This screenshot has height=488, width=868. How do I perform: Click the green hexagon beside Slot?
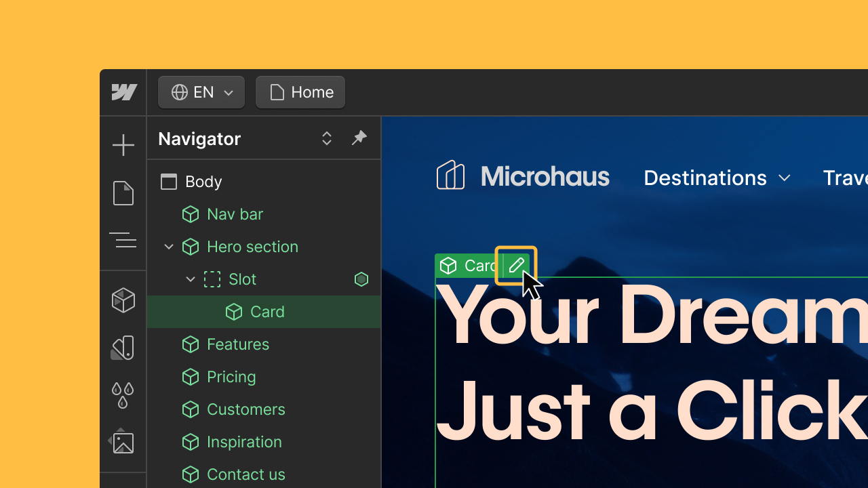pos(361,279)
